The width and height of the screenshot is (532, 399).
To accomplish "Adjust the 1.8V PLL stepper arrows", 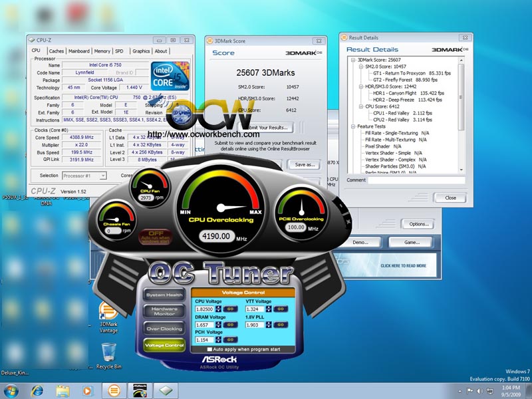I will 269,325.
